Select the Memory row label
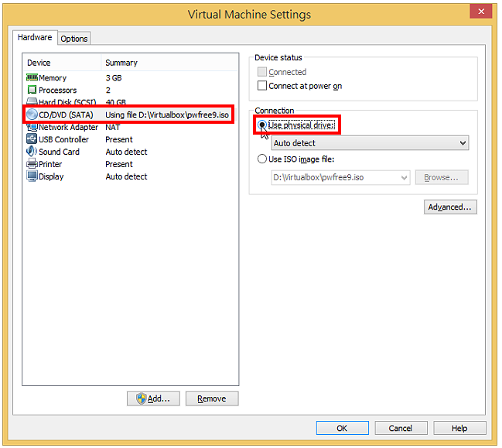502x448 pixels. 53,78
